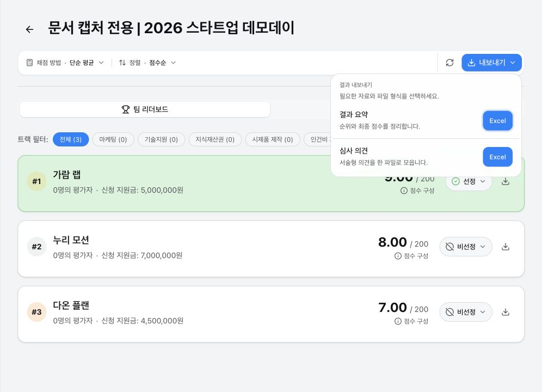Select the 팀 리더보드 tab

click(145, 109)
